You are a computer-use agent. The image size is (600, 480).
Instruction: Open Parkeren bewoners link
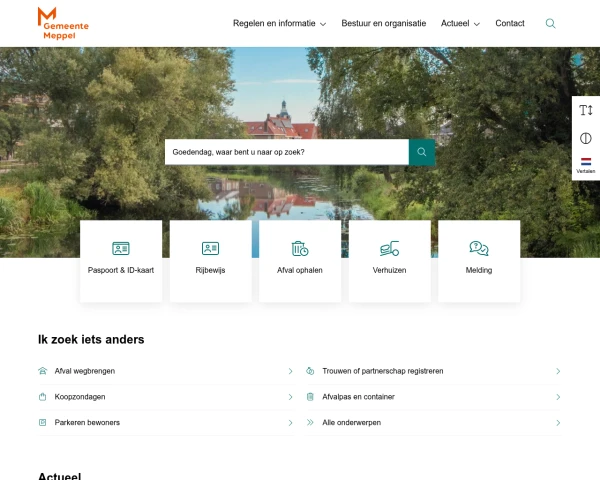(87, 423)
